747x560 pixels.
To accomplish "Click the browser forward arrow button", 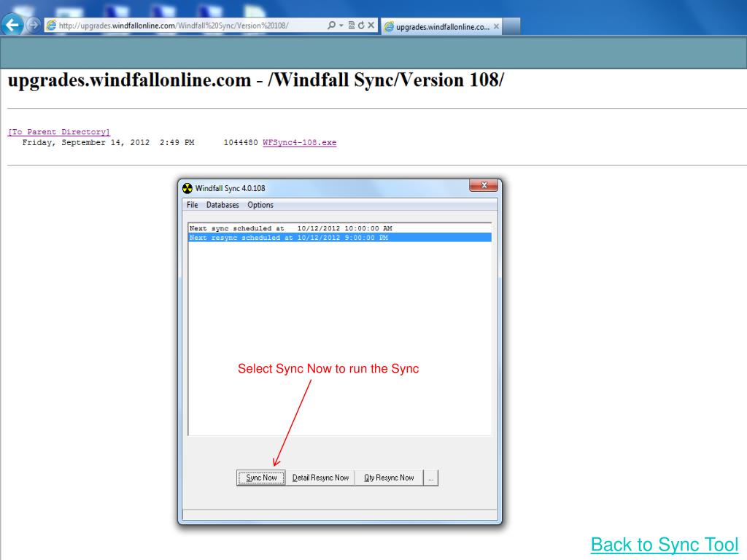I will coord(34,25).
